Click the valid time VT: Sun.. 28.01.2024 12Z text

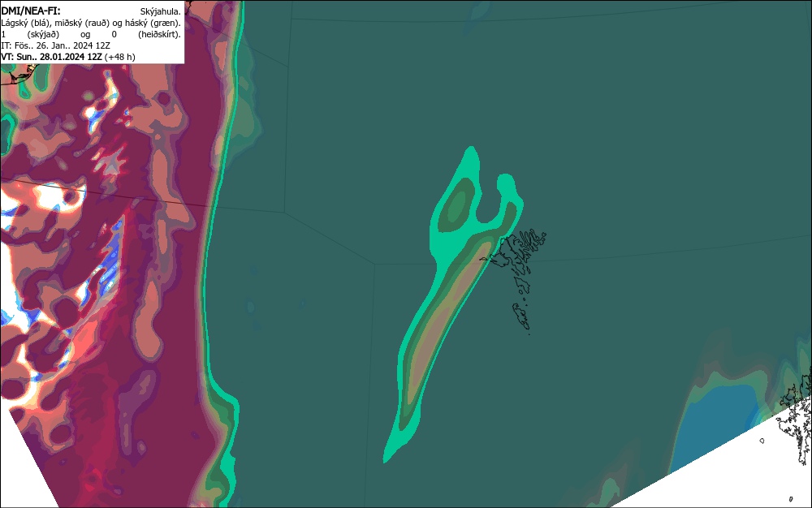pyautogui.click(x=51, y=57)
